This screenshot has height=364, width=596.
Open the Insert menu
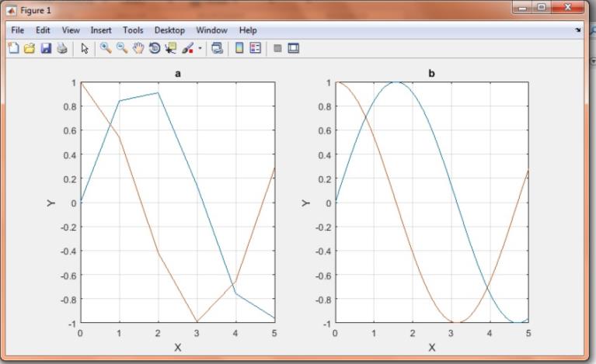pos(101,30)
